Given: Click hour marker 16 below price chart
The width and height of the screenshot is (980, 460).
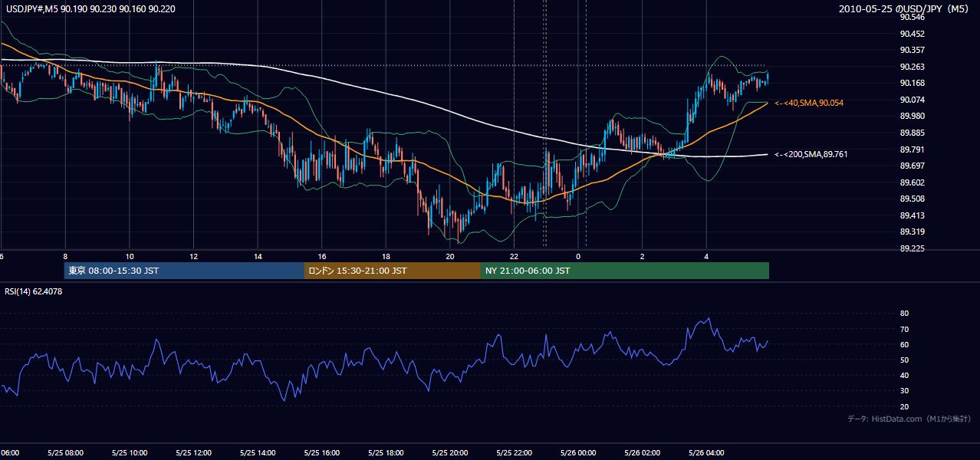Looking at the screenshot, I should tap(322, 257).
